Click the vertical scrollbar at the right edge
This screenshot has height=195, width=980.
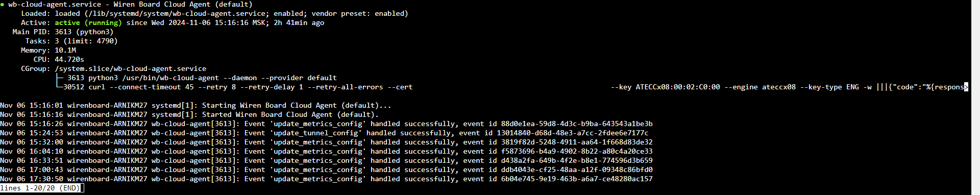point(975,97)
